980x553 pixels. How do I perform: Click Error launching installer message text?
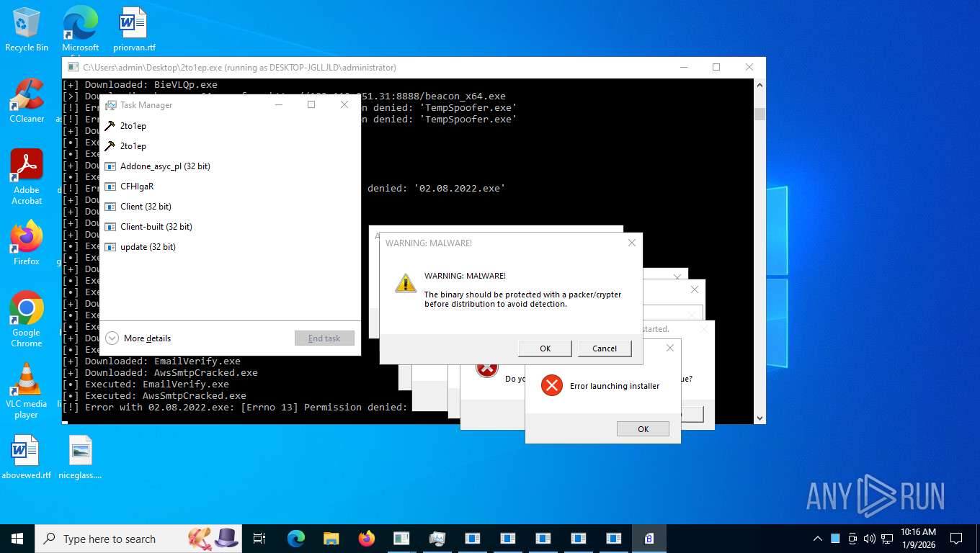click(x=615, y=386)
